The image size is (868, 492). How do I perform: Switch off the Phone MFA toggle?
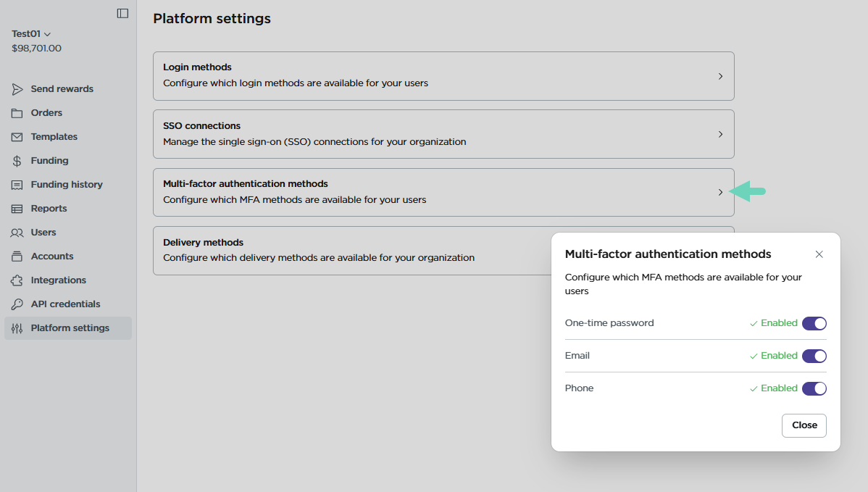(x=814, y=388)
